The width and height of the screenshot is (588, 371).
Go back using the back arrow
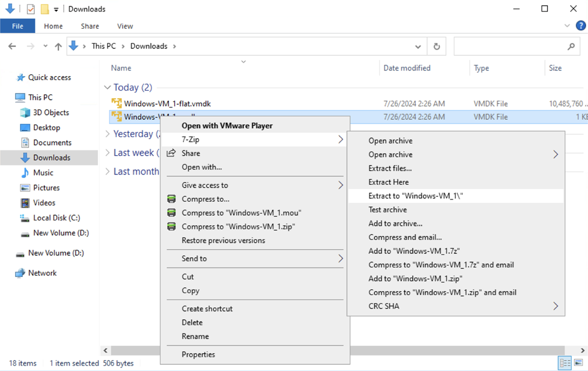point(12,46)
